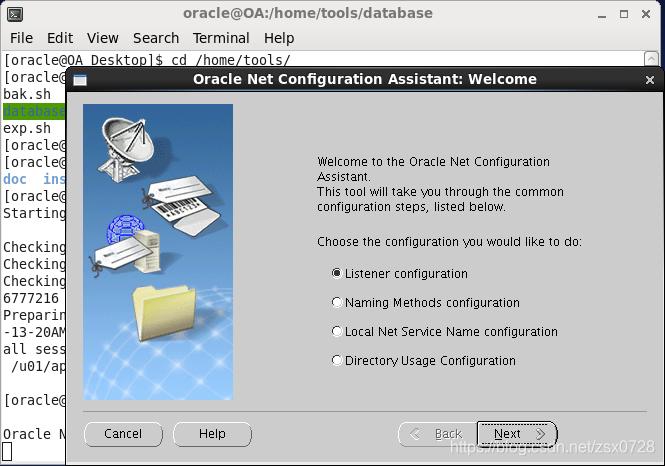
Task: Open Help in the configuration wizard
Action: point(212,434)
